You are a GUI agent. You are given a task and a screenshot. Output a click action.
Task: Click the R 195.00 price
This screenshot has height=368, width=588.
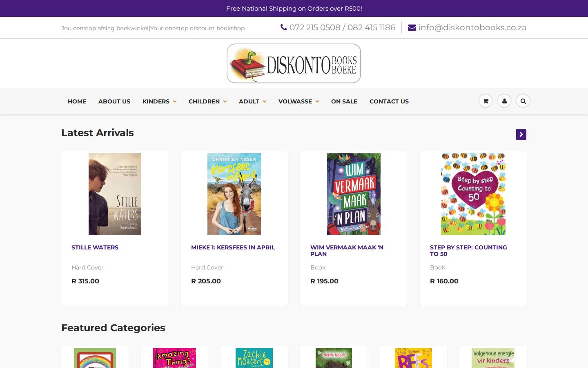(324, 281)
